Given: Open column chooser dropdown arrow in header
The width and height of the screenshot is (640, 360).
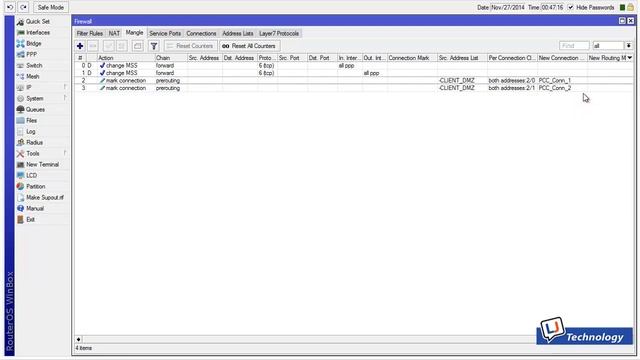Looking at the screenshot, I should (630, 58).
